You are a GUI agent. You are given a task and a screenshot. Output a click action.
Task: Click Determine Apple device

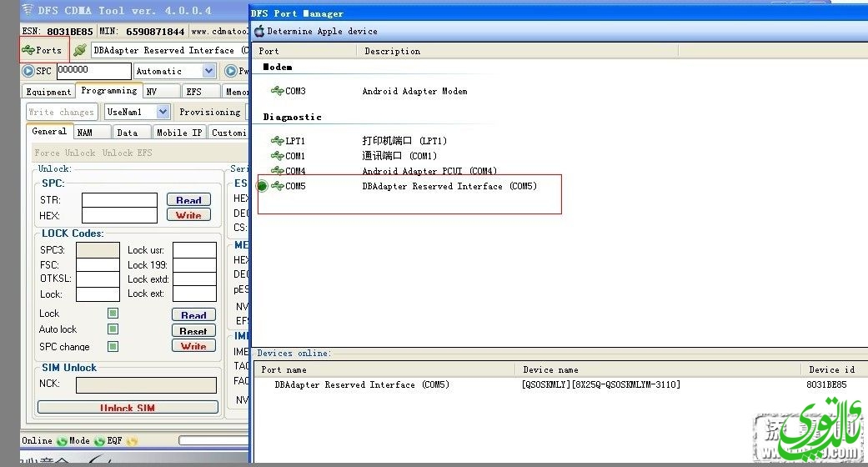(x=322, y=31)
